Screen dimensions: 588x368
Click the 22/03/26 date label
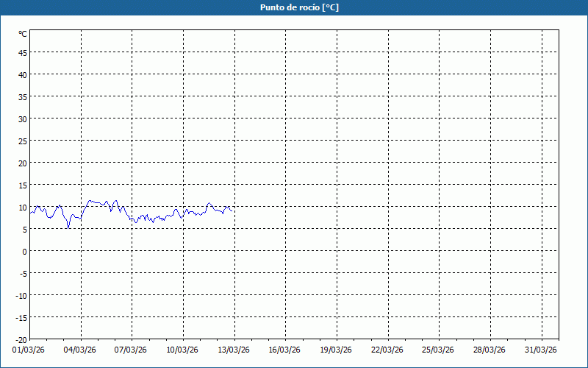(x=387, y=350)
